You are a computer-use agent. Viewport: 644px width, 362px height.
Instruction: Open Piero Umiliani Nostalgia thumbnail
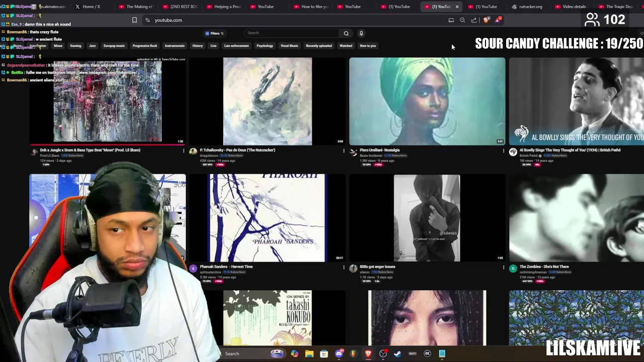(427, 101)
